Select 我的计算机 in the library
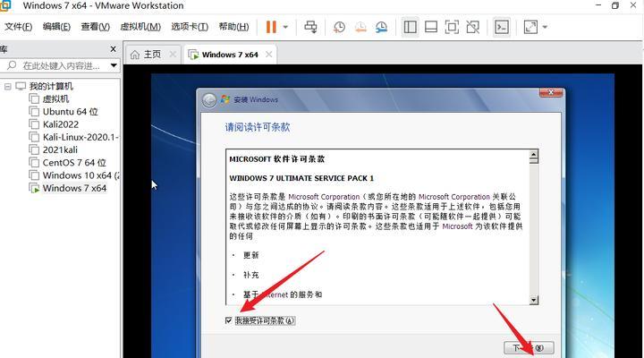This screenshot has height=358, width=644. click(x=51, y=86)
